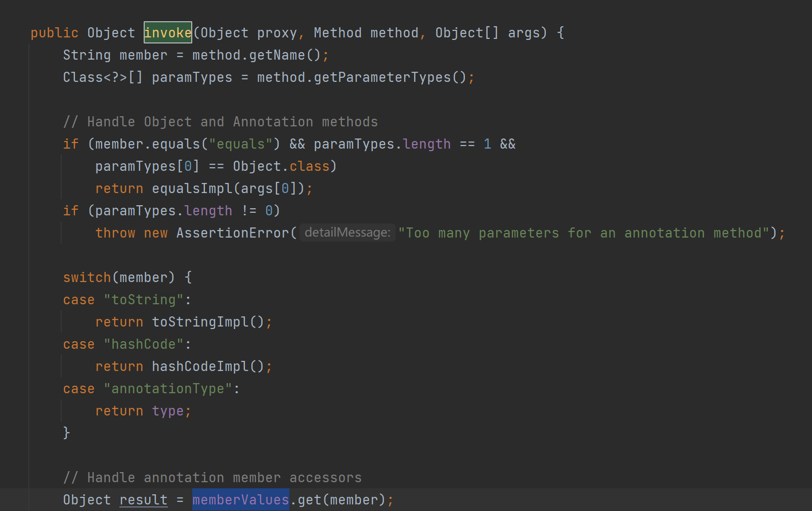This screenshot has width=812, height=511.
Task: Place cursor on the hashCodeImpl() call
Action: (x=200, y=366)
